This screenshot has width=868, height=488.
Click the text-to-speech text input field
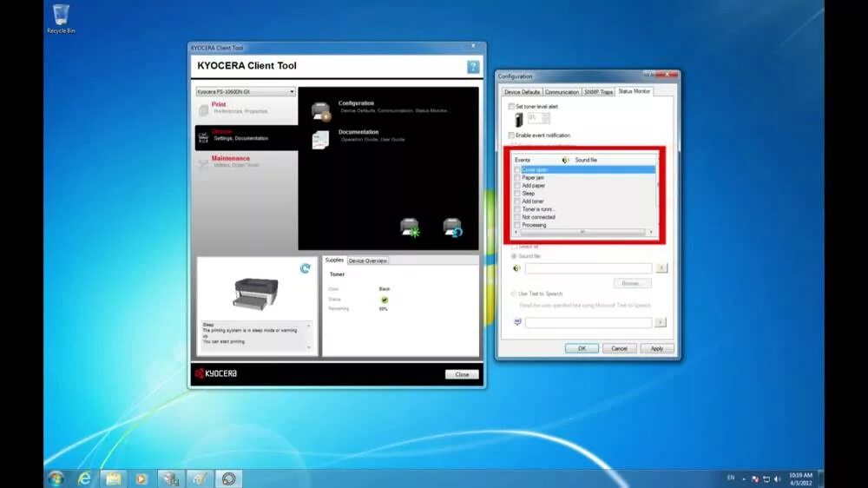[x=589, y=322]
